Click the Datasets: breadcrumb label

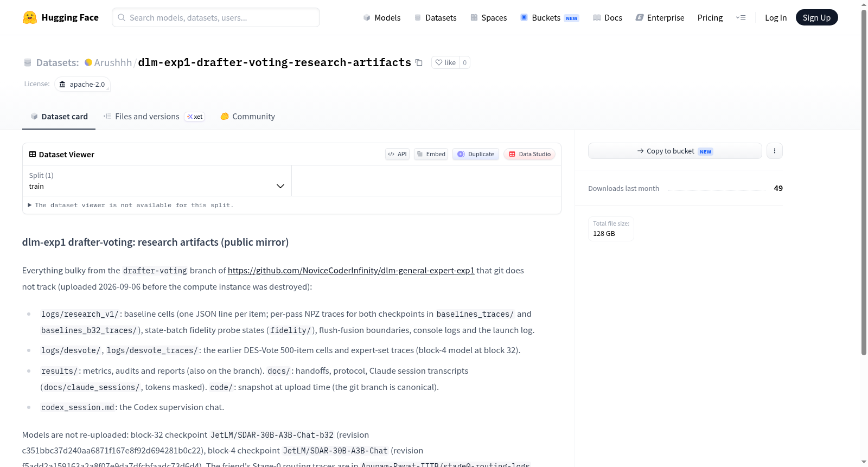click(58, 62)
